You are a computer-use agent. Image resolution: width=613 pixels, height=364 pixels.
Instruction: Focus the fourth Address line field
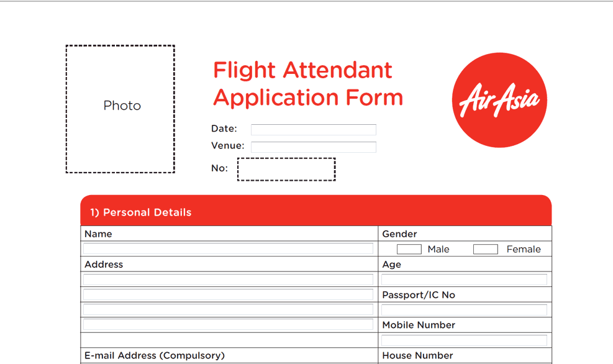click(x=228, y=324)
